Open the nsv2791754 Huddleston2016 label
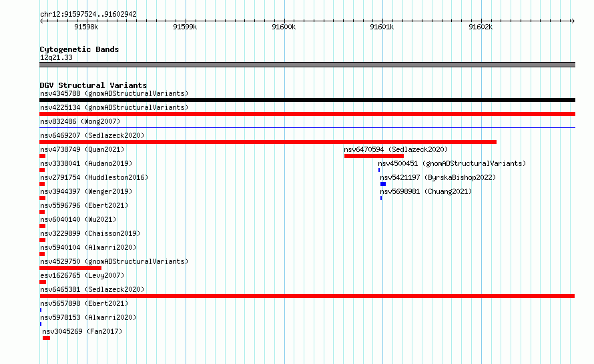Viewport: 594px width, 364px height. (94, 177)
